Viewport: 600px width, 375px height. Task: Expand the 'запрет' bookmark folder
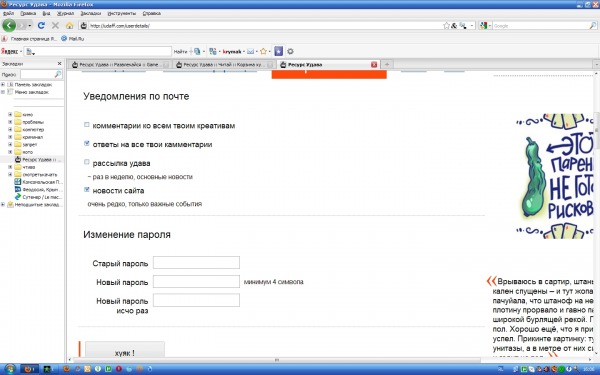[x=10, y=145]
